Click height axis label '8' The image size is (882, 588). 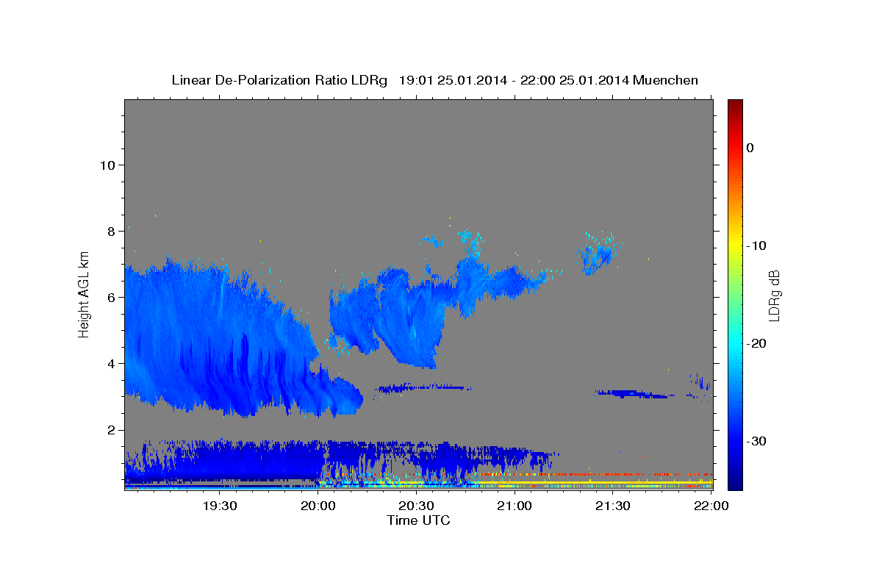110,231
